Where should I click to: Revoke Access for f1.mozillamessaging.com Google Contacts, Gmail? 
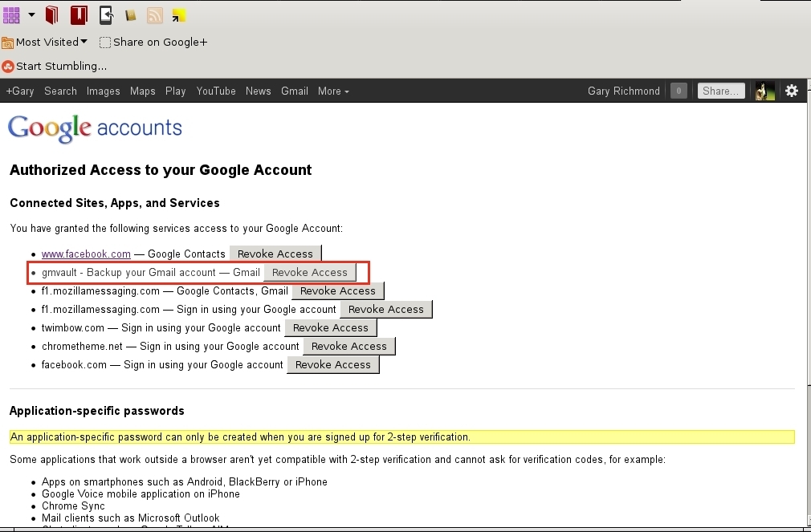[x=338, y=291]
